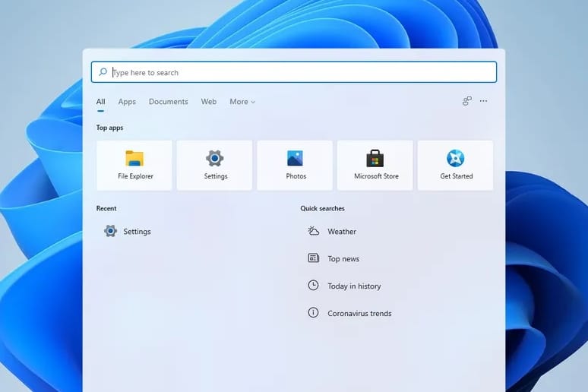The width and height of the screenshot is (588, 392).
Task: Launch the Photos app tile
Action: [x=295, y=166]
